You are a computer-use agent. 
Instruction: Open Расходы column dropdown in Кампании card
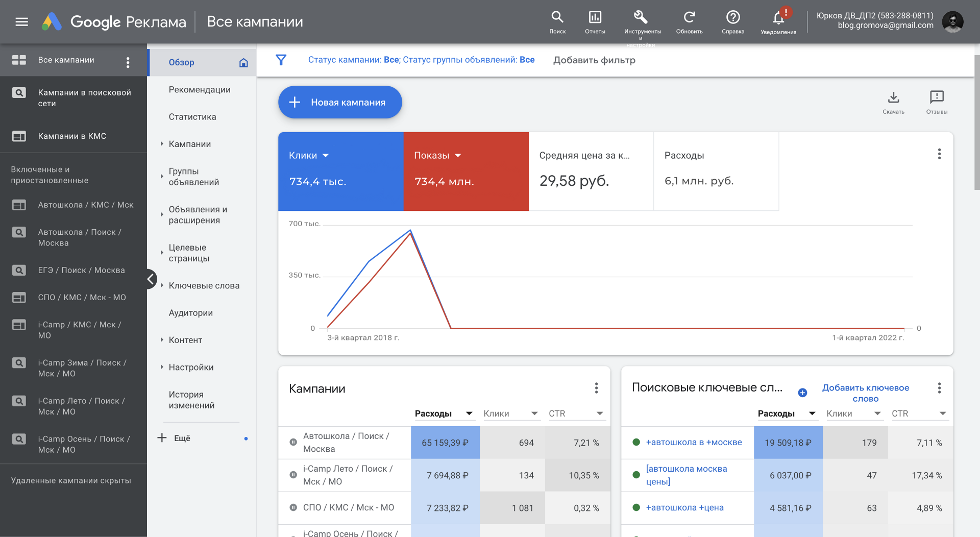(x=469, y=413)
